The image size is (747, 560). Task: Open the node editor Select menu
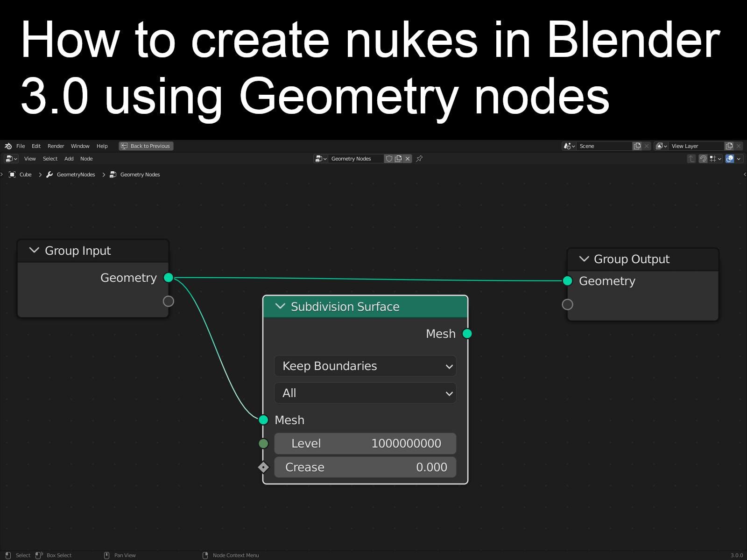(x=50, y=159)
